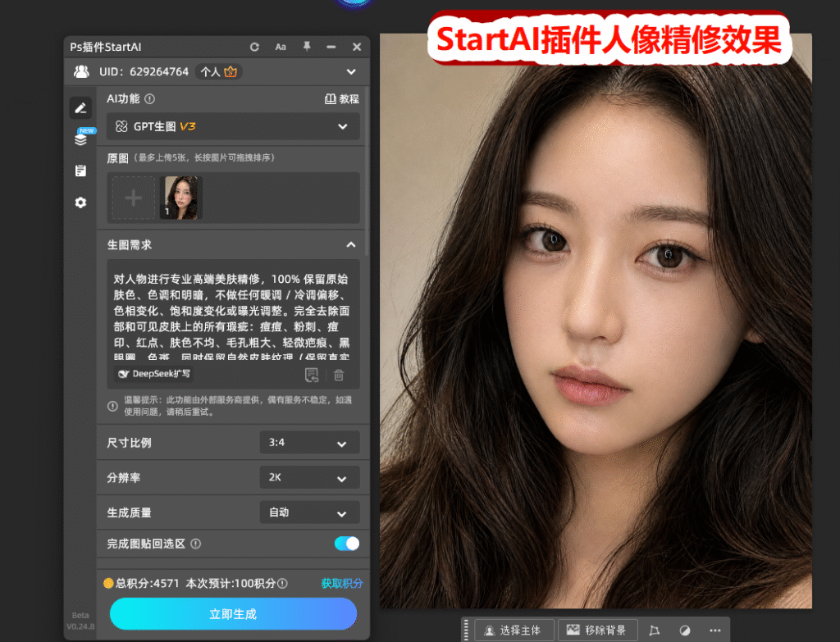Click the warning info icon beside 温馨提示

pos(112,406)
